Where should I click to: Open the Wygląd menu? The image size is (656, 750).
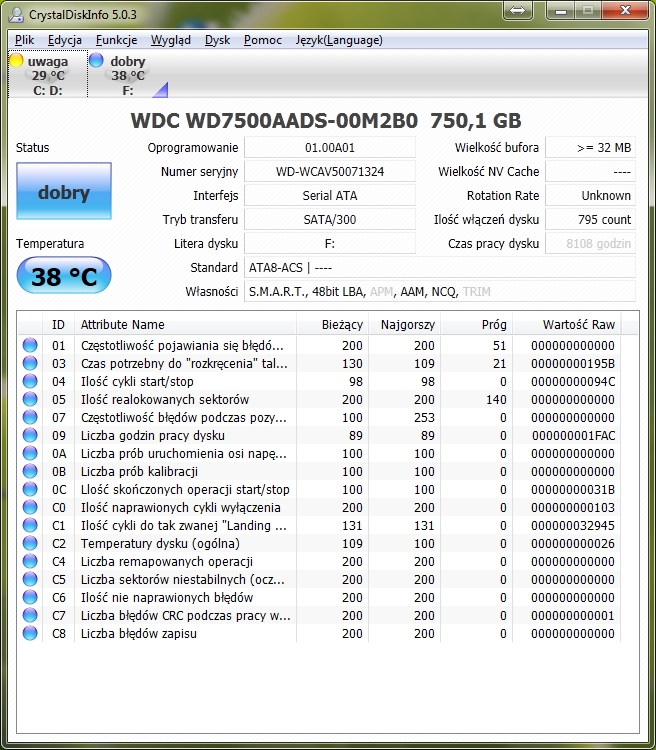pyautogui.click(x=171, y=40)
